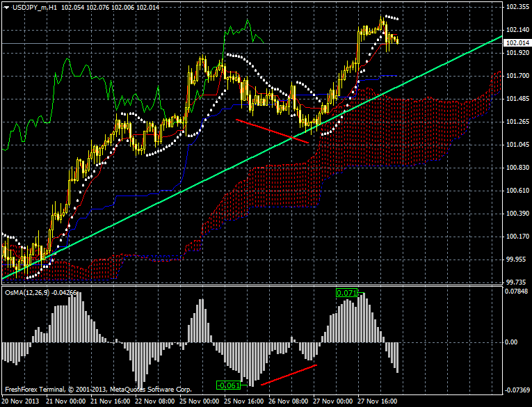Screen dimensions: 532x407
Task: Click the green -0.061 value label
Action: point(228,385)
